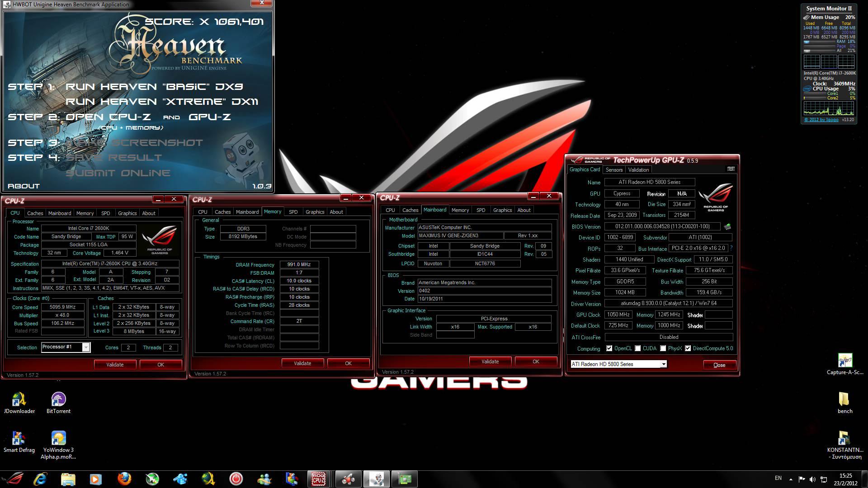Click the Action Center flag tray icon

[x=802, y=479]
